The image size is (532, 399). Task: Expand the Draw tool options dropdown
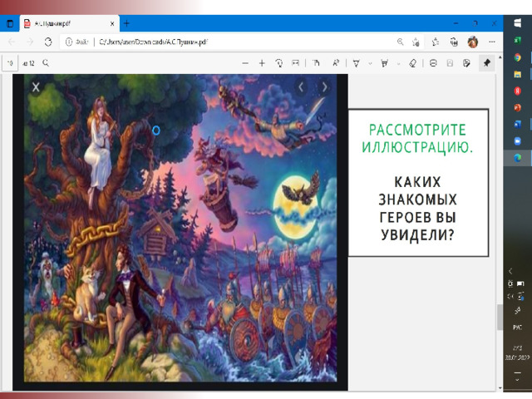pyautogui.click(x=370, y=63)
